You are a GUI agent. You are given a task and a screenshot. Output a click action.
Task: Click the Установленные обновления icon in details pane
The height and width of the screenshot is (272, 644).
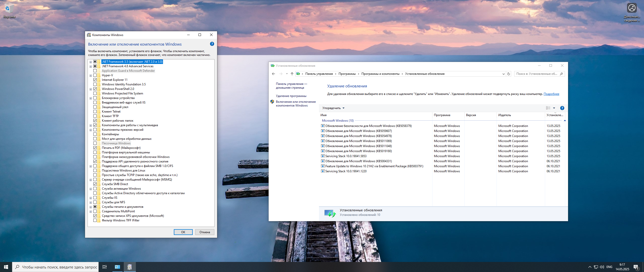tap(330, 213)
